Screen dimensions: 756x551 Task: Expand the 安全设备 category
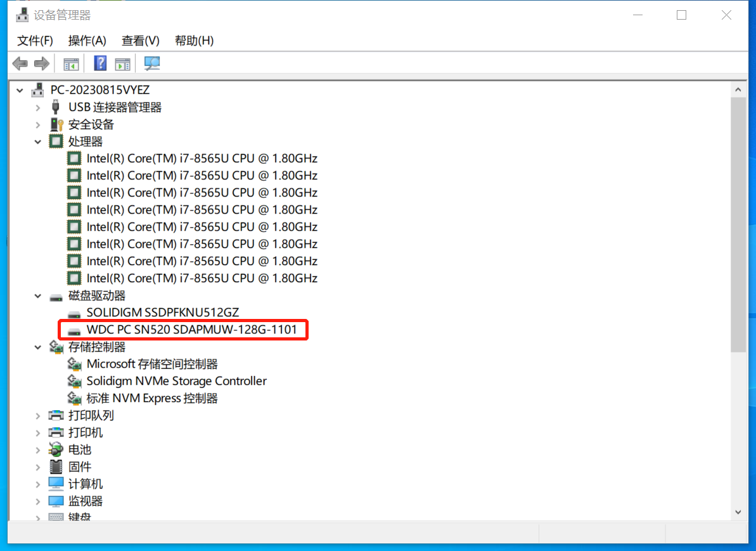38,125
